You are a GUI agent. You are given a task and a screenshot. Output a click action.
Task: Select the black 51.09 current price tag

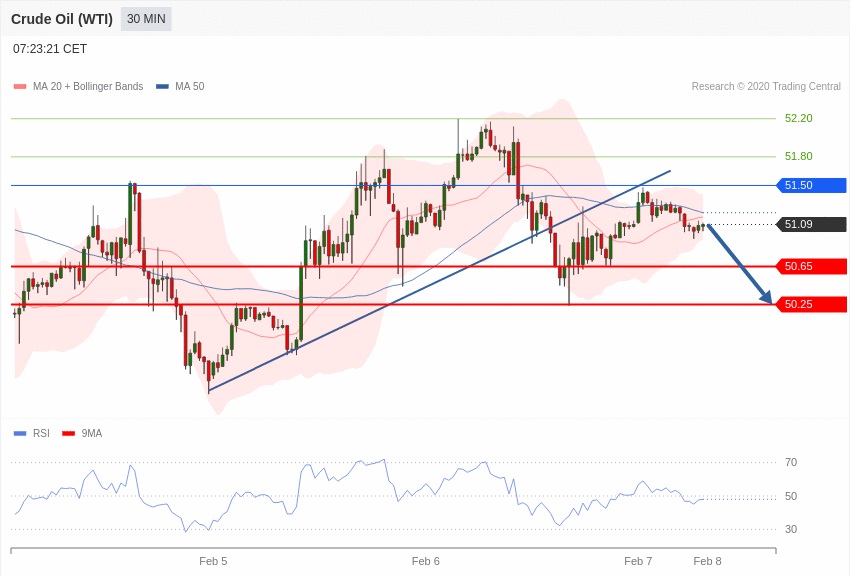click(x=812, y=224)
